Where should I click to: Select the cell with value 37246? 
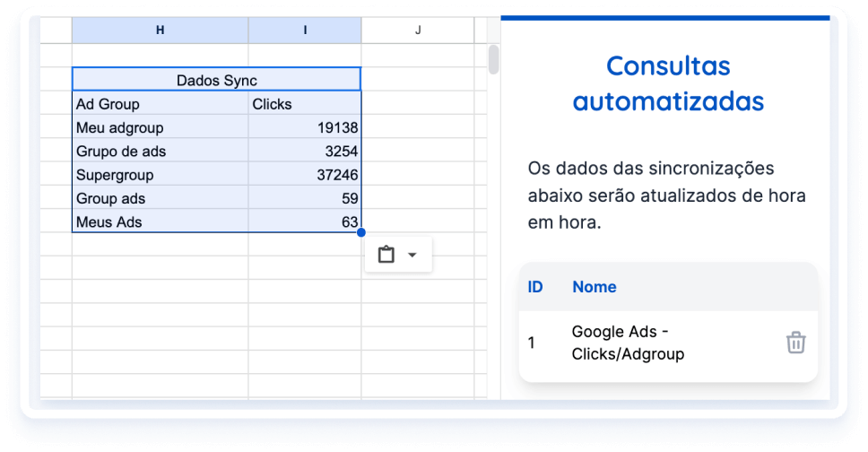305,175
